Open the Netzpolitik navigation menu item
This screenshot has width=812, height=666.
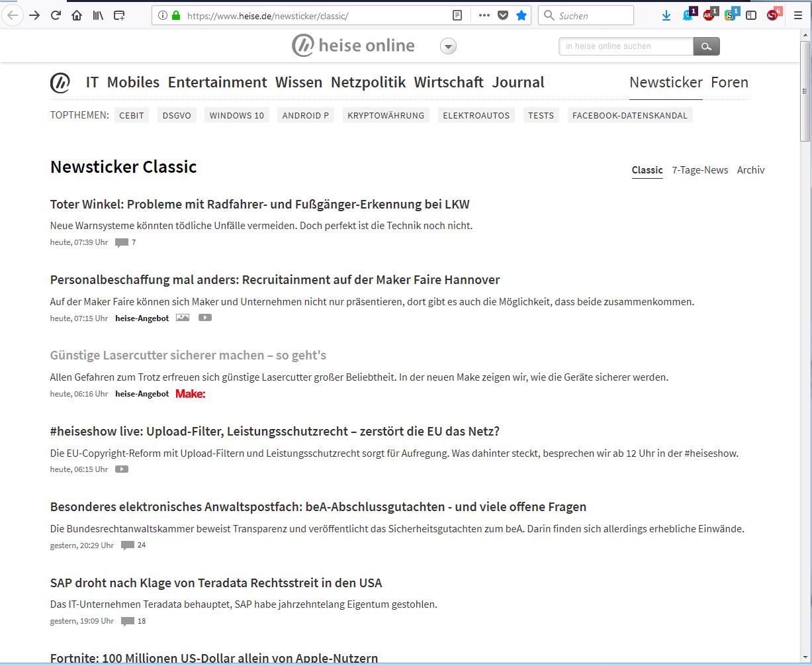click(x=368, y=82)
